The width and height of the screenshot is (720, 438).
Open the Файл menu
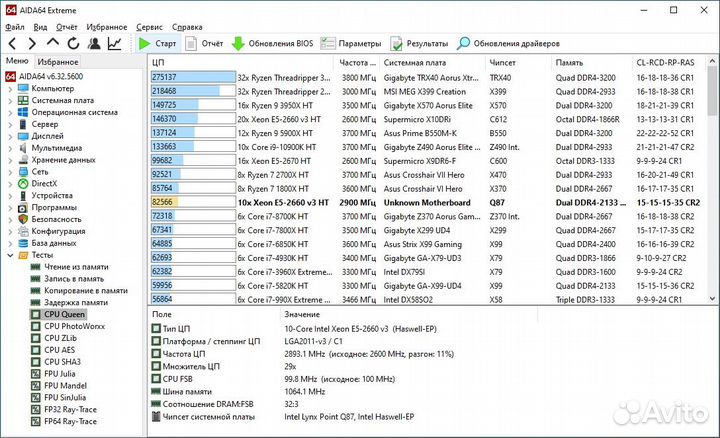(15, 27)
